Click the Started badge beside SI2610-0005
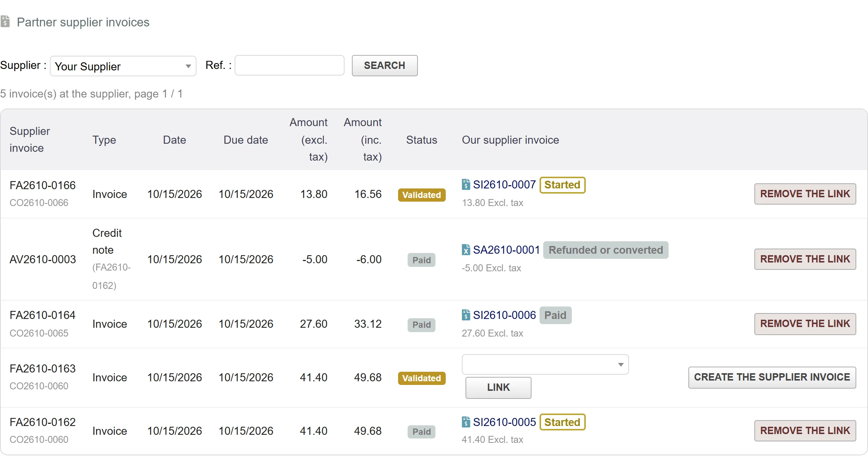 [562, 422]
